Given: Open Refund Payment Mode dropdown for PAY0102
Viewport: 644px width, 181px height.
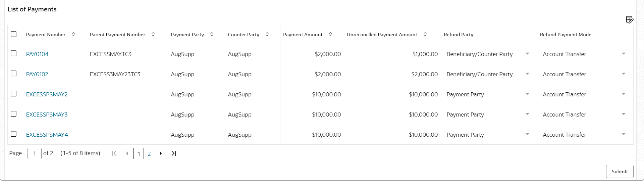Looking at the screenshot, I should click(624, 74).
